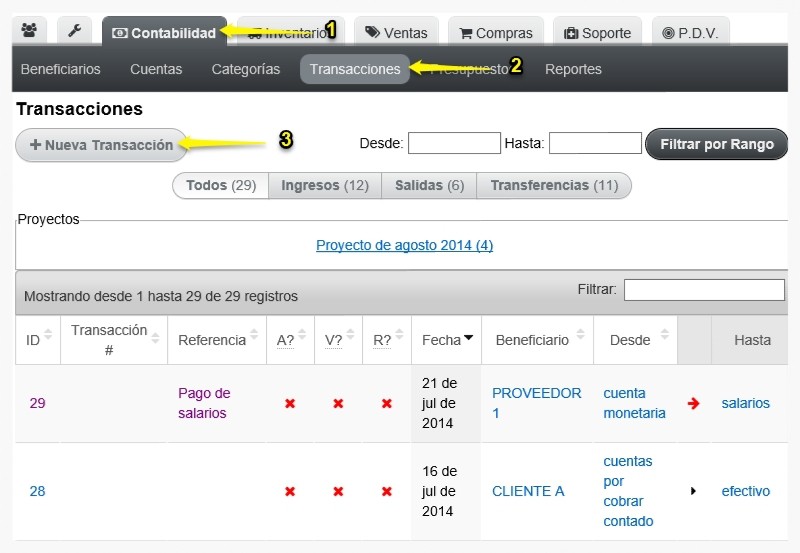This screenshot has height=553, width=800.
Task: Sort by Fecha column
Action: [x=447, y=340]
